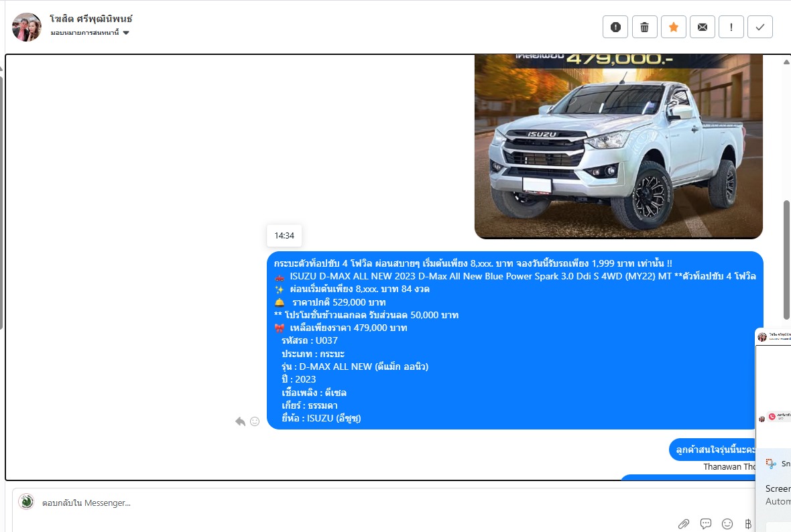Select the customer interested message bubble
The width and height of the screenshot is (791, 532).
pos(713,450)
